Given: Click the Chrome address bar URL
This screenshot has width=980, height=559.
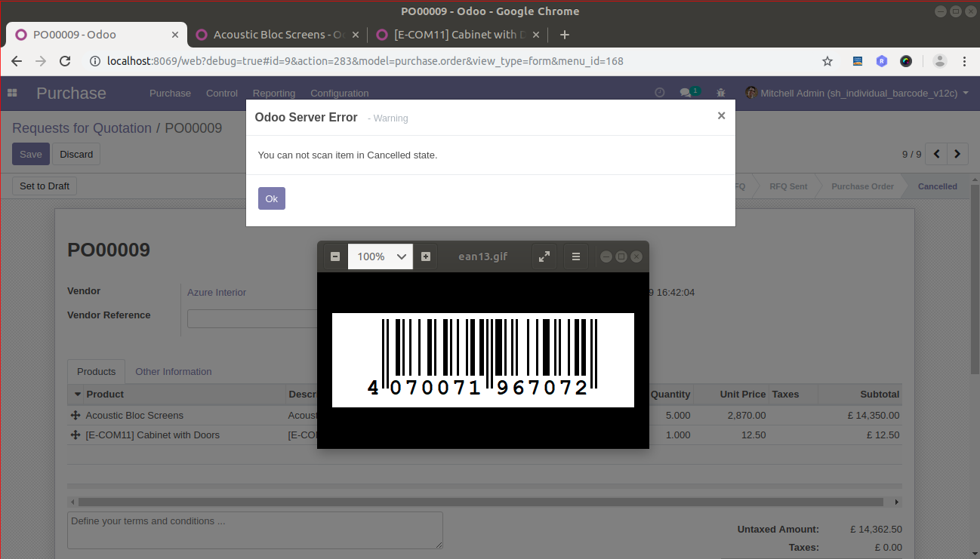Looking at the screenshot, I should [x=365, y=61].
